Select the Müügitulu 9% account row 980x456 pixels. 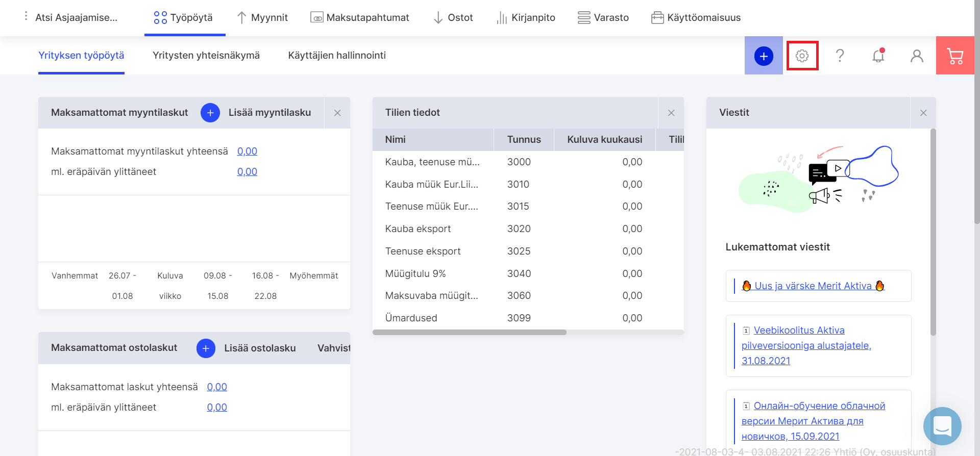click(528, 274)
